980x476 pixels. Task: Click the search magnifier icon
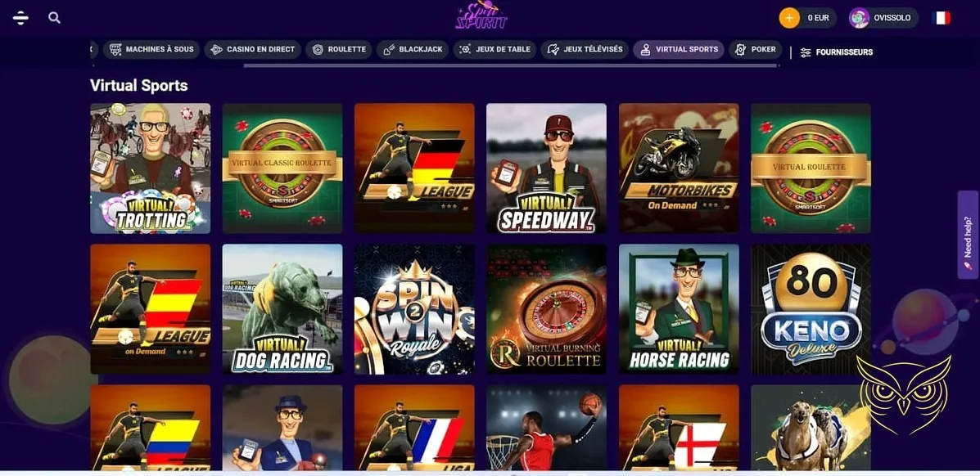pyautogui.click(x=54, y=17)
